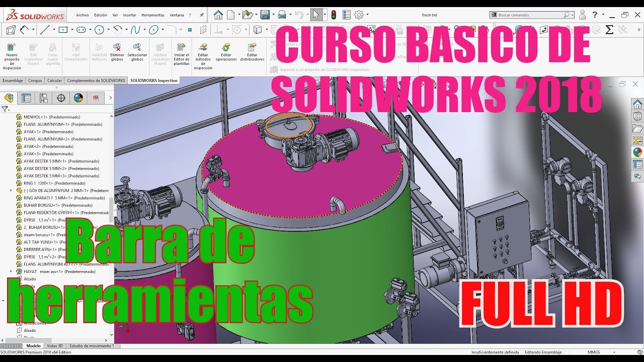644x362 pixels.
Task: Click Editar métodos de inspección
Action: pyautogui.click(x=203, y=56)
